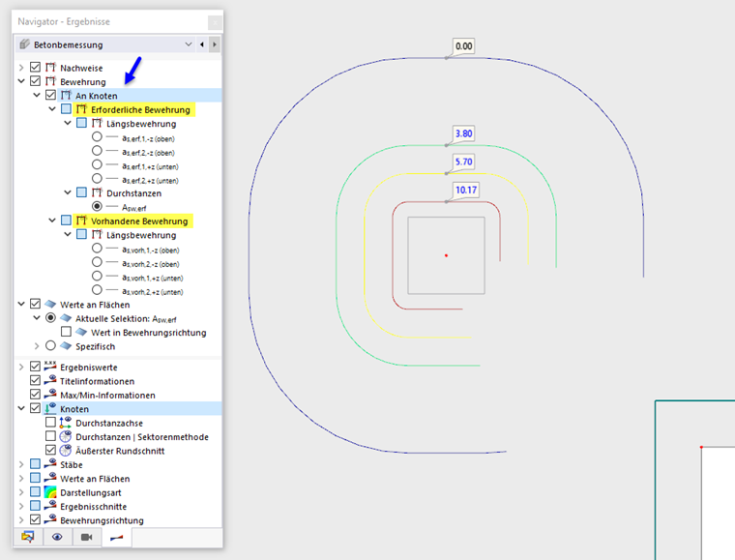Screen dimensions: 735x560
Task: Select as,erf,2,+z (unten) radio button
Action: [97, 179]
